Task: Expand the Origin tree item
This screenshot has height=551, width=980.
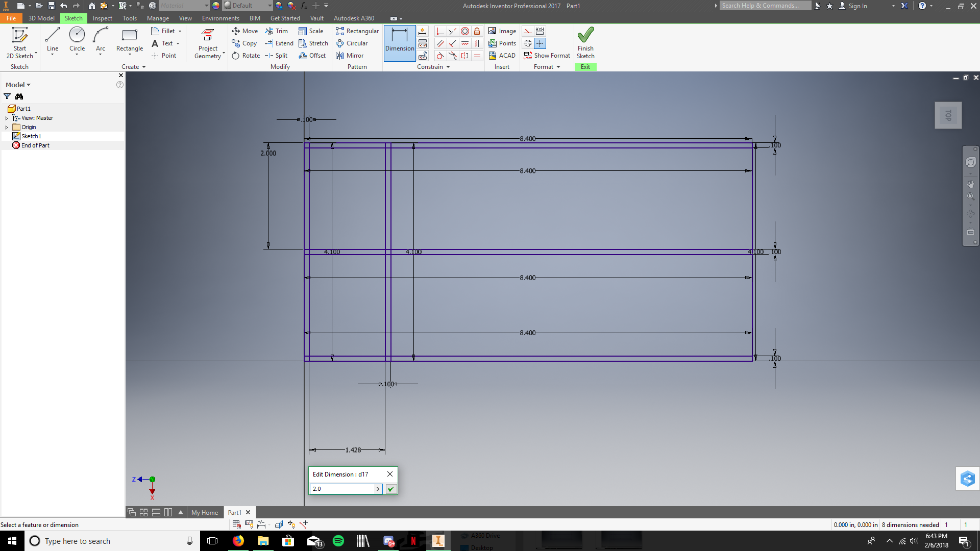Action: tap(7, 127)
